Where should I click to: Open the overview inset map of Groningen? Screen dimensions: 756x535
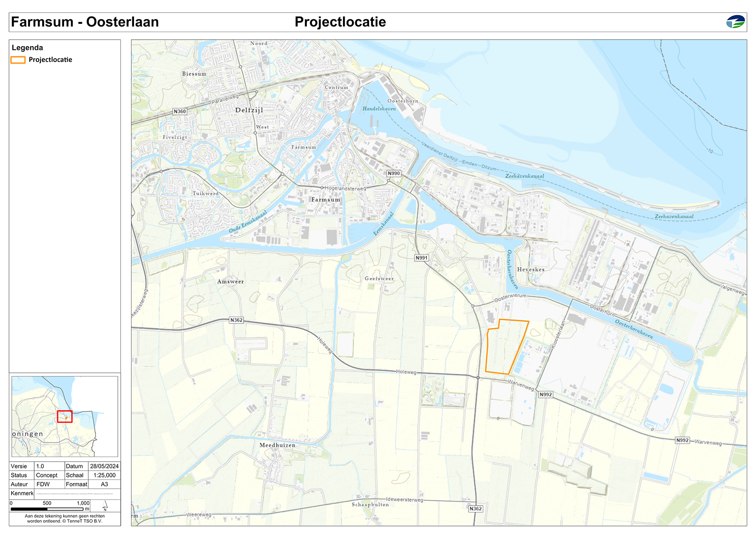[x=65, y=416]
